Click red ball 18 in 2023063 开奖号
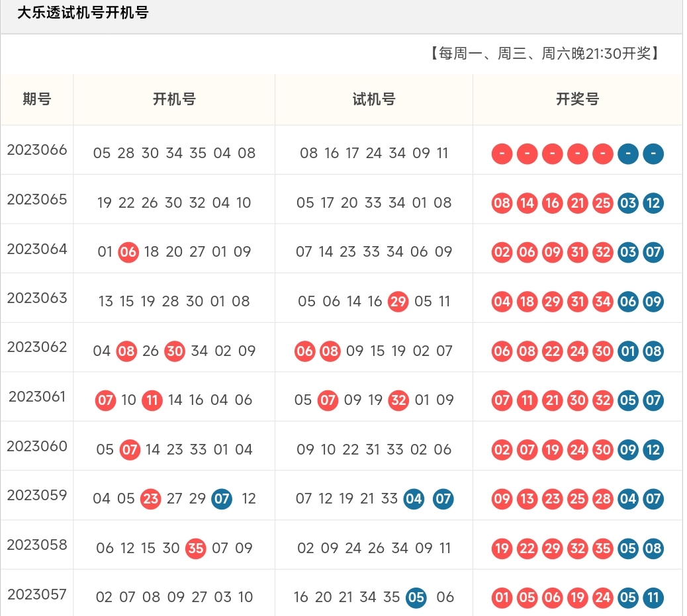687x616 pixels. pyautogui.click(x=527, y=302)
